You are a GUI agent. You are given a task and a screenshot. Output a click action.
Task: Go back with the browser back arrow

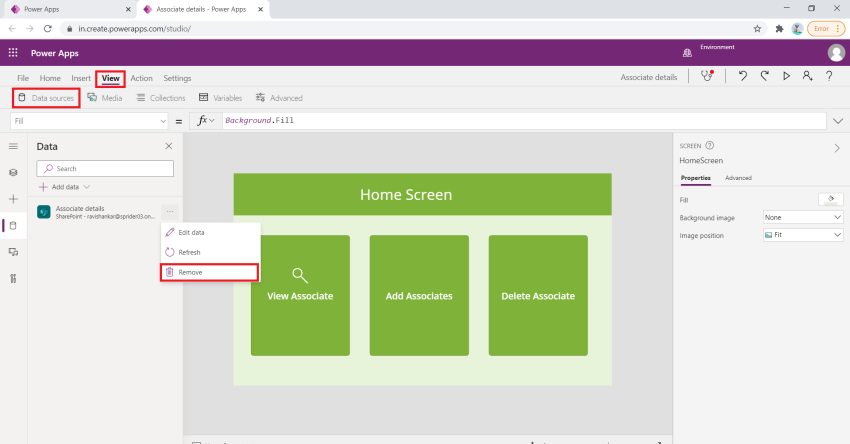[x=12, y=29]
